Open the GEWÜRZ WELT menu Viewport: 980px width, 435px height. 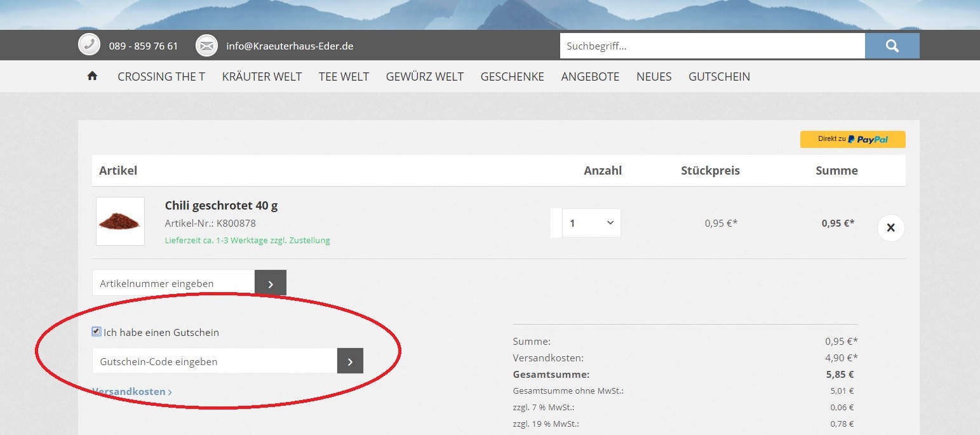(425, 76)
